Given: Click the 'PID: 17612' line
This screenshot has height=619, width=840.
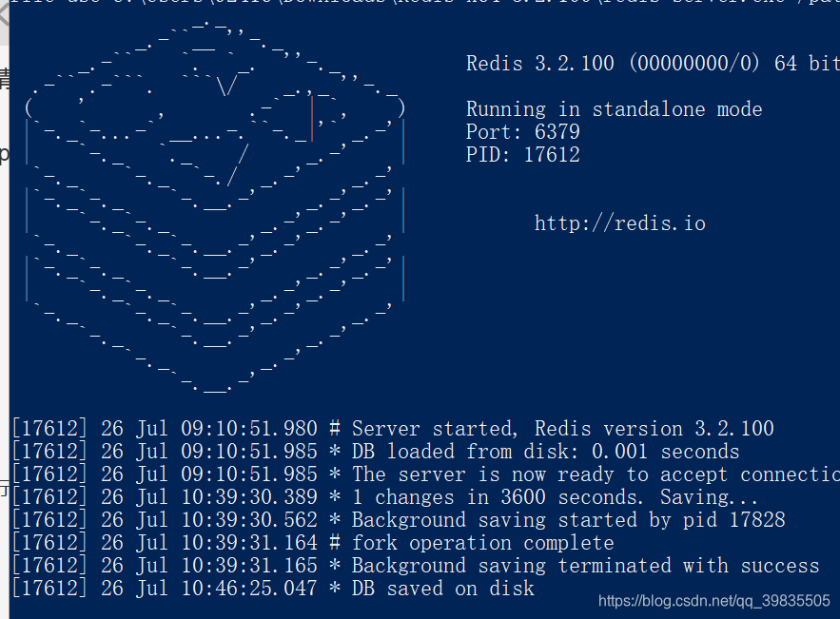Looking at the screenshot, I should click(x=523, y=155).
